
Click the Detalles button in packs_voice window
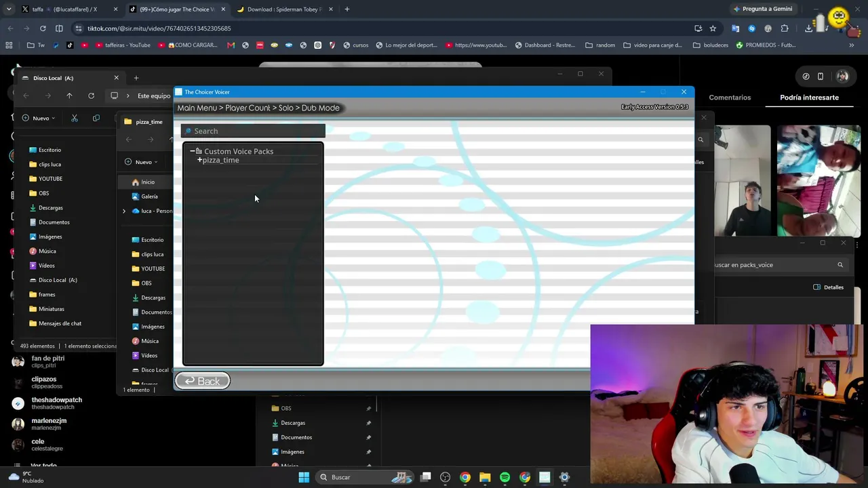tap(829, 287)
